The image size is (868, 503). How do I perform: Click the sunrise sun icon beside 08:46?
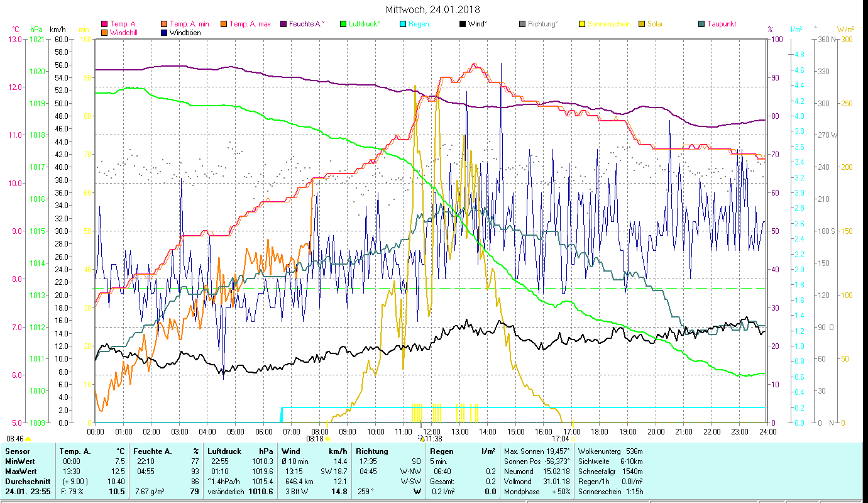[x=28, y=439]
